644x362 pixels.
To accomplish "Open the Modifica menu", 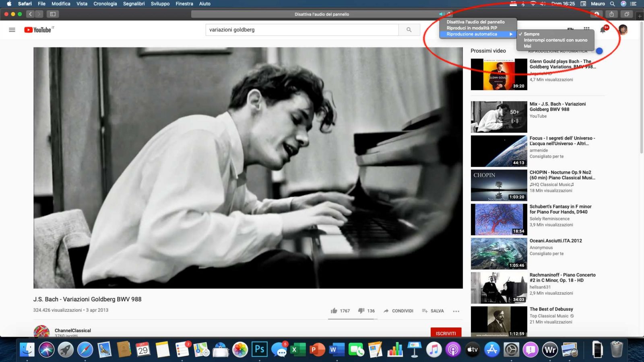I will [x=61, y=4].
